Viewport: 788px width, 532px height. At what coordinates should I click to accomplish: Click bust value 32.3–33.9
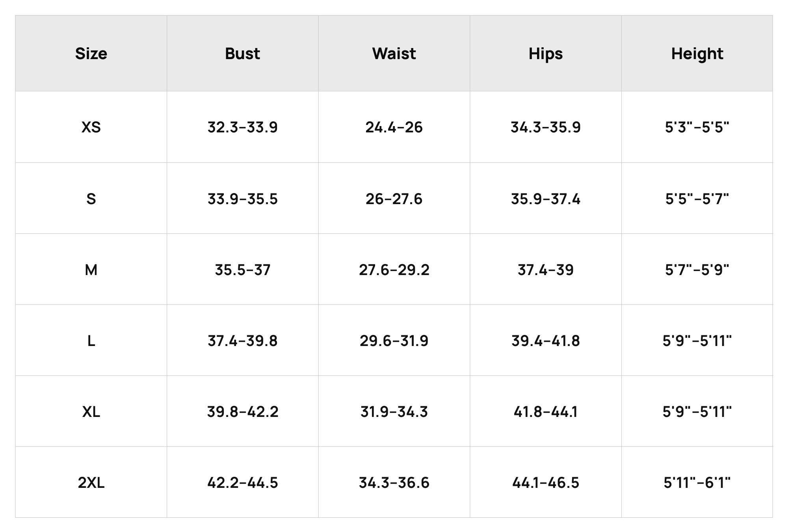(x=242, y=127)
